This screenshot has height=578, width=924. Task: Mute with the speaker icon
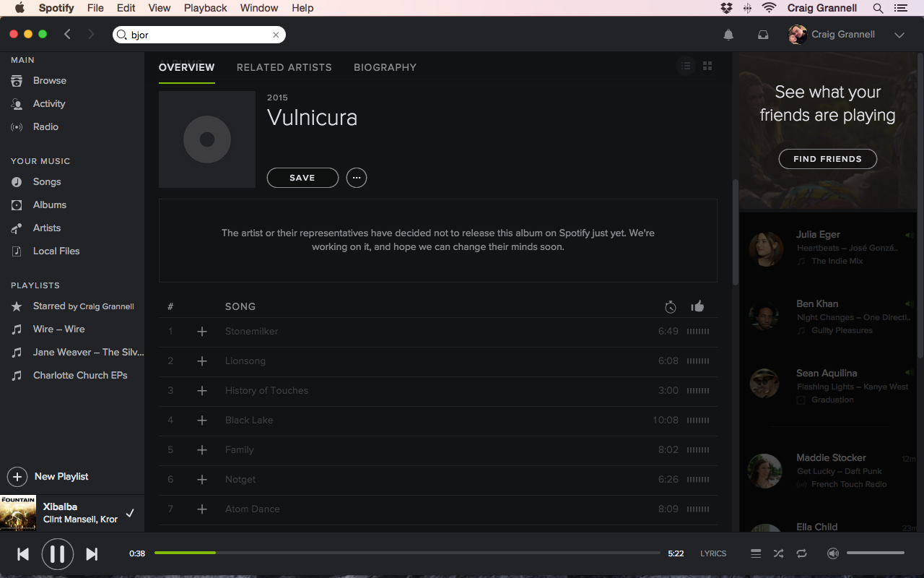tap(833, 553)
